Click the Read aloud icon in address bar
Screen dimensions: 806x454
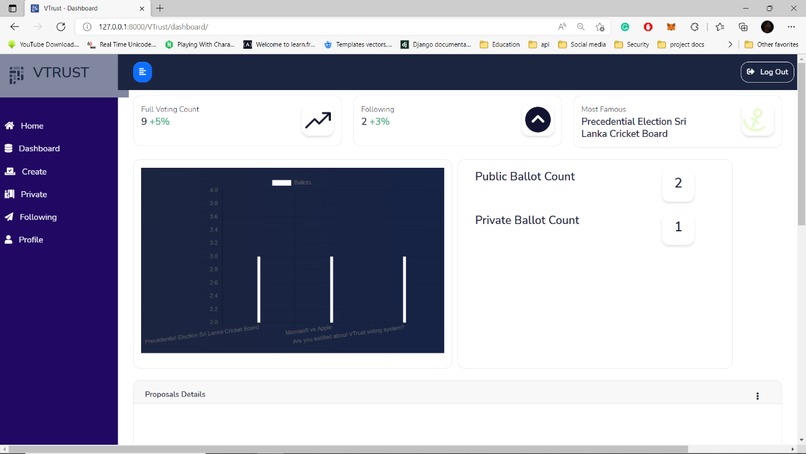click(x=562, y=27)
